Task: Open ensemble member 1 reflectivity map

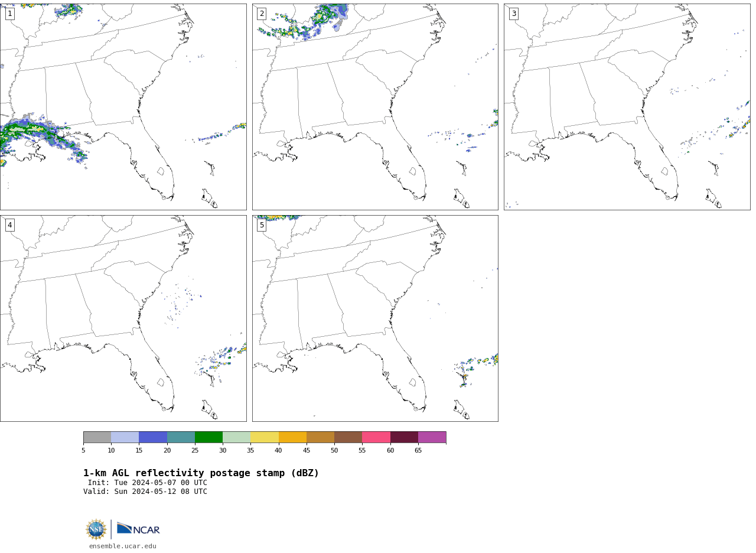Action: coord(123,107)
